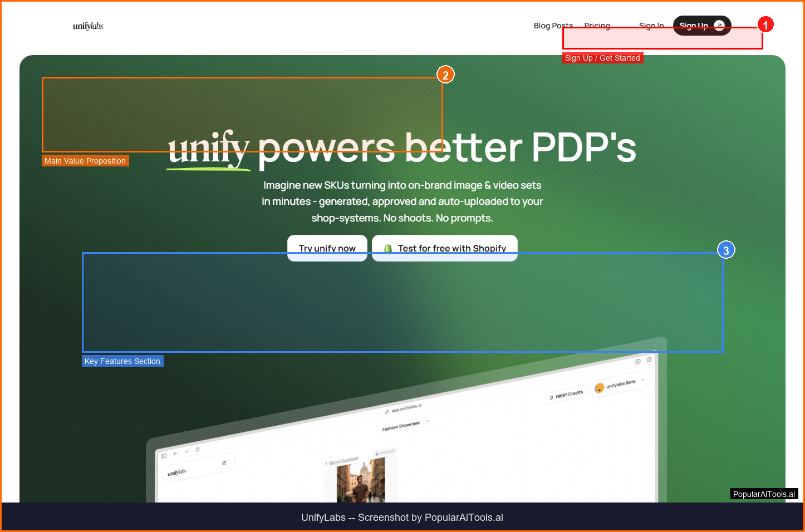
Task: Click the forward arrow in mockup browser
Action: [x=186, y=451]
